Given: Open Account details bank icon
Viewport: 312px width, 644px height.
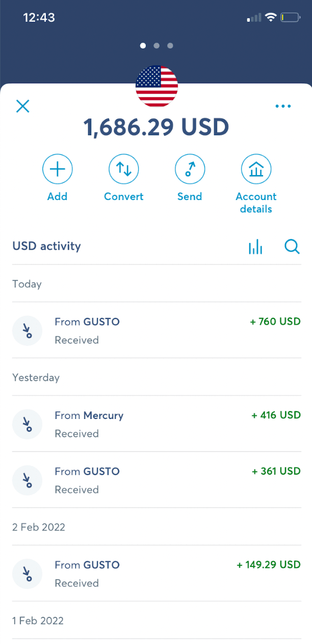Looking at the screenshot, I should pyautogui.click(x=256, y=169).
